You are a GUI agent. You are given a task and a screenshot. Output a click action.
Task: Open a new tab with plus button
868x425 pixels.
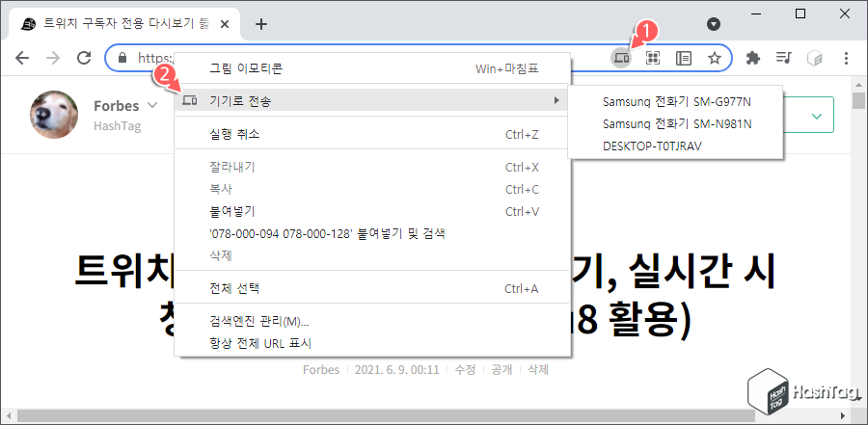(x=261, y=24)
